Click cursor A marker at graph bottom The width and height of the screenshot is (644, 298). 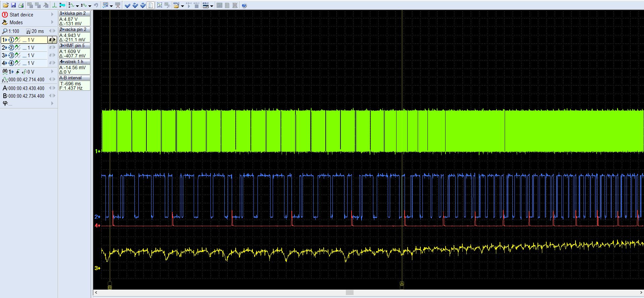point(402,284)
